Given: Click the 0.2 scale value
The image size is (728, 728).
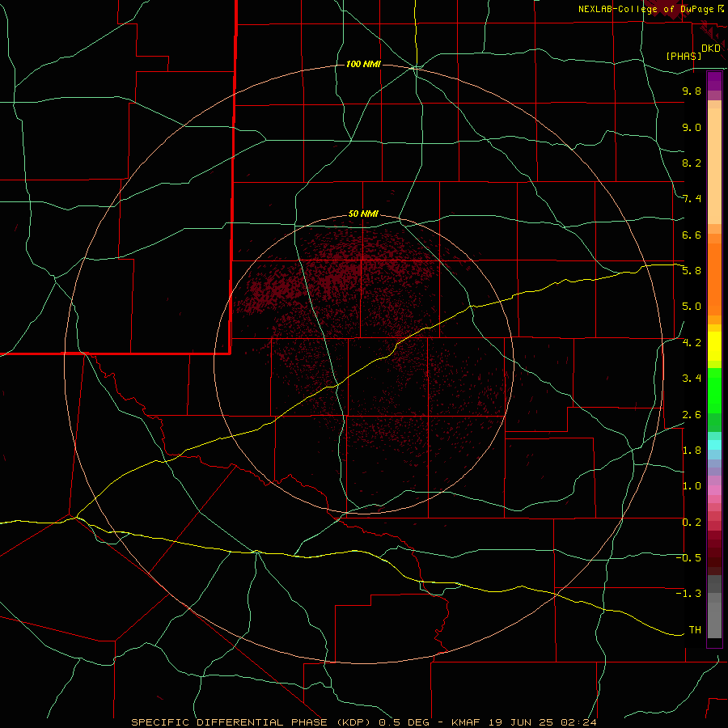Looking at the screenshot, I should coord(692,523).
